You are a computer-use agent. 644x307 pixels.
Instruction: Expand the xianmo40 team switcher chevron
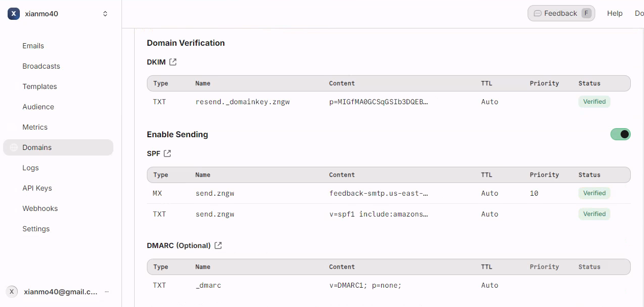coord(105,14)
